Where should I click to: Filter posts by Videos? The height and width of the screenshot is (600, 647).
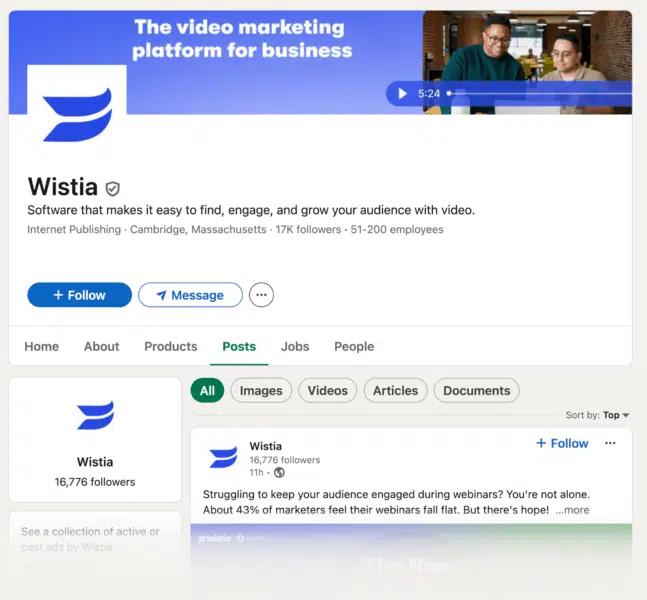tap(328, 390)
